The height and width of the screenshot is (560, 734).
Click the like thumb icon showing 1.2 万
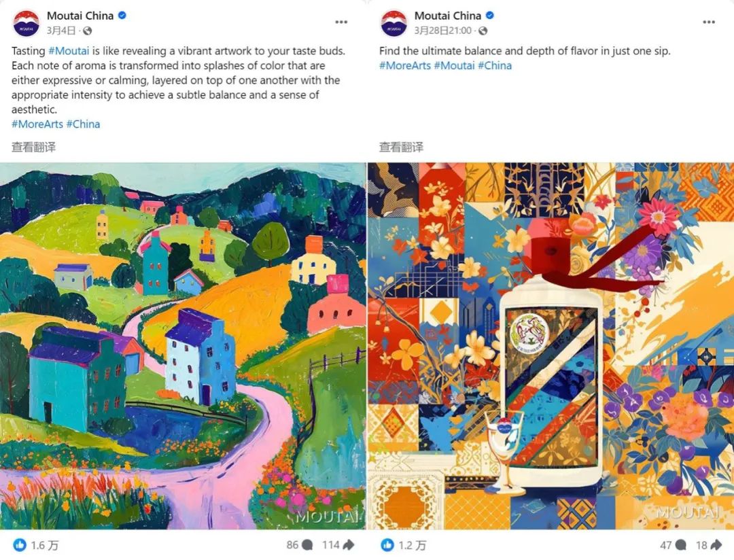click(x=387, y=545)
